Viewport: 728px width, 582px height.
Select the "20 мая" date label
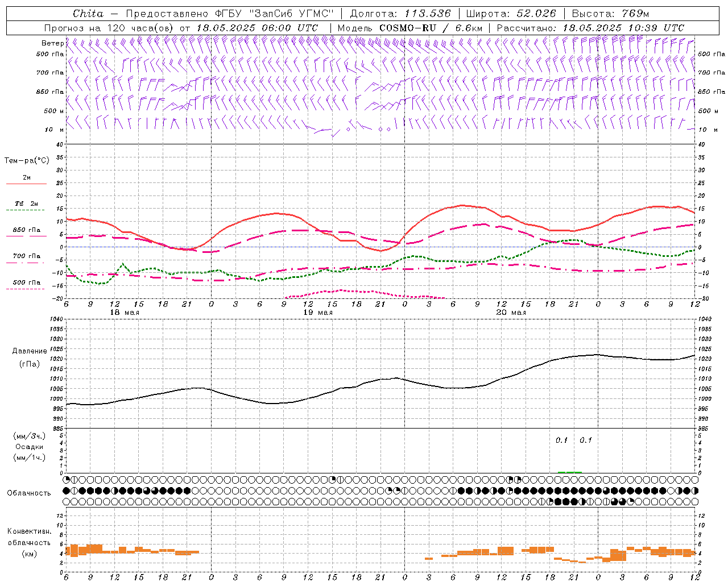click(511, 313)
